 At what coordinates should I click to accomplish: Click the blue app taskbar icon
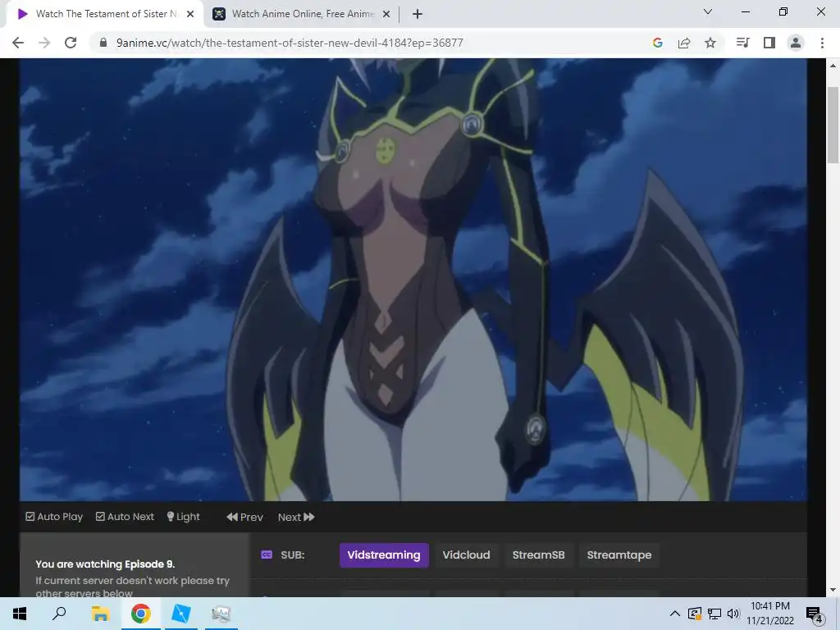pyautogui.click(x=180, y=614)
